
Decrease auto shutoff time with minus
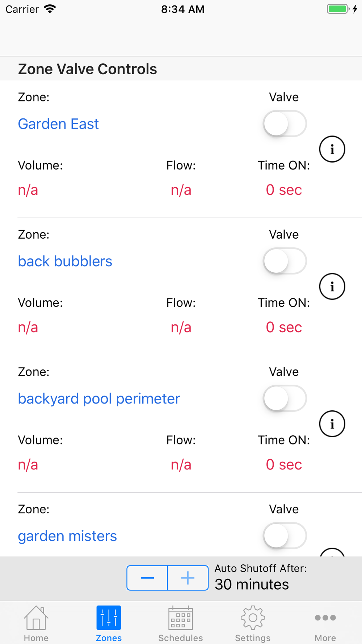(147, 578)
